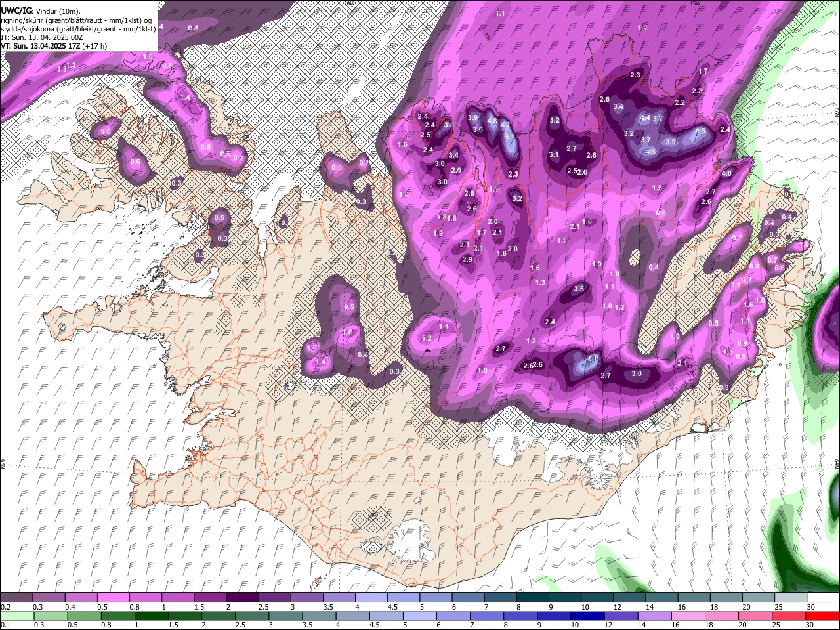Click the 4.7 snowfall value on the map

(505, 125)
